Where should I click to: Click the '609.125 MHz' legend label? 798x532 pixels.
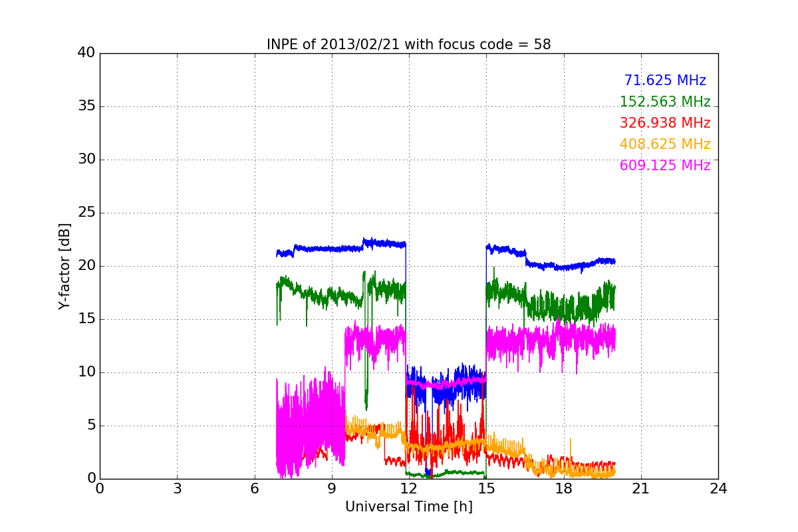pos(665,166)
